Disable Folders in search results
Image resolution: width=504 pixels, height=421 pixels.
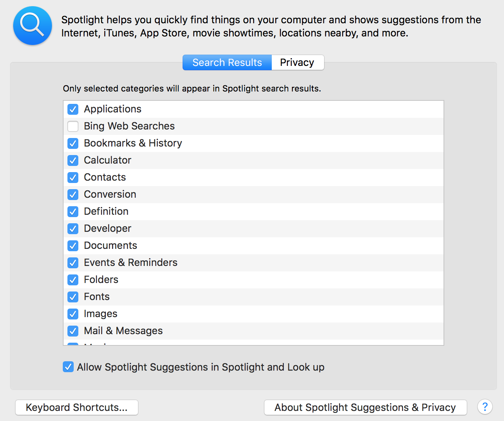(73, 280)
